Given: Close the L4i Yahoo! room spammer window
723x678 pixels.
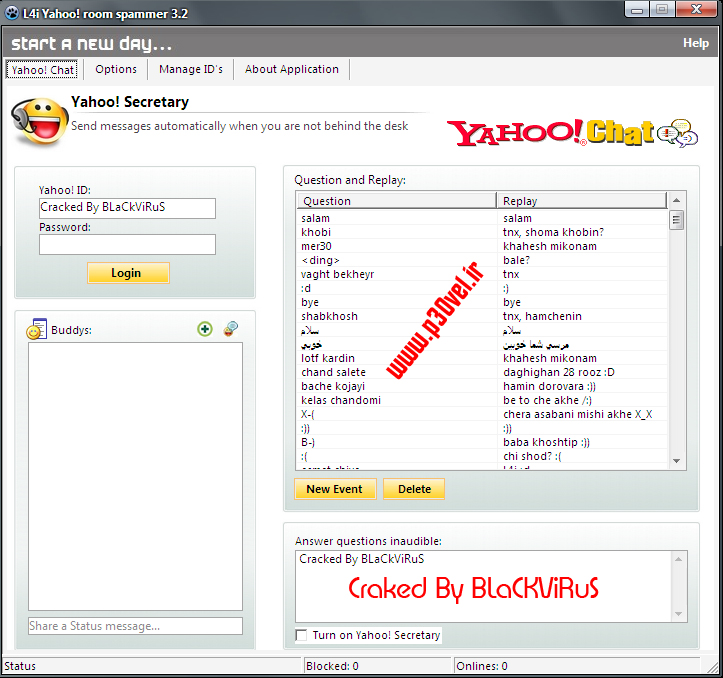Looking at the screenshot, I should click(x=696, y=9).
